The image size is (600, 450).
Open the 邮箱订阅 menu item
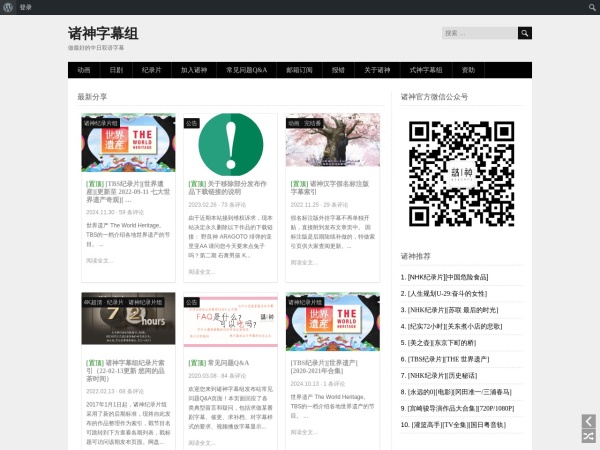pyautogui.click(x=298, y=70)
